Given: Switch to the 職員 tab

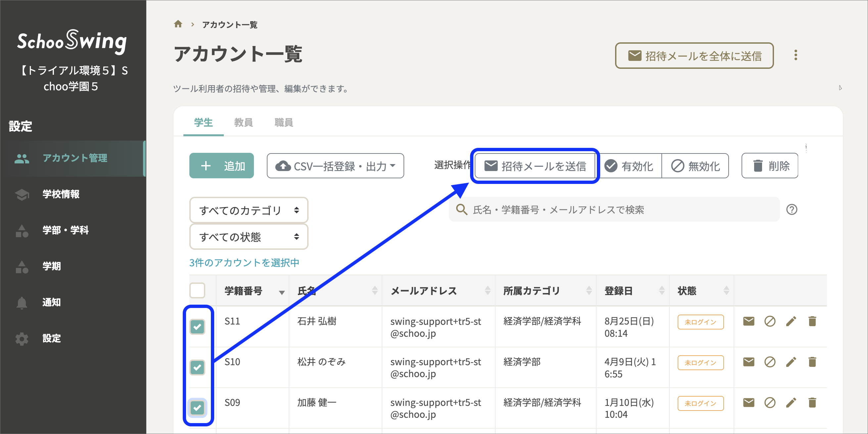Looking at the screenshot, I should 283,122.
